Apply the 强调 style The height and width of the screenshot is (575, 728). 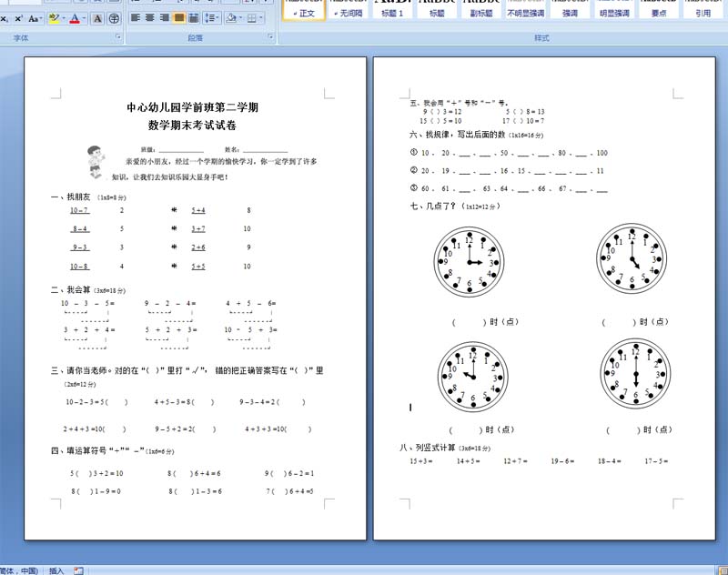coord(571,10)
